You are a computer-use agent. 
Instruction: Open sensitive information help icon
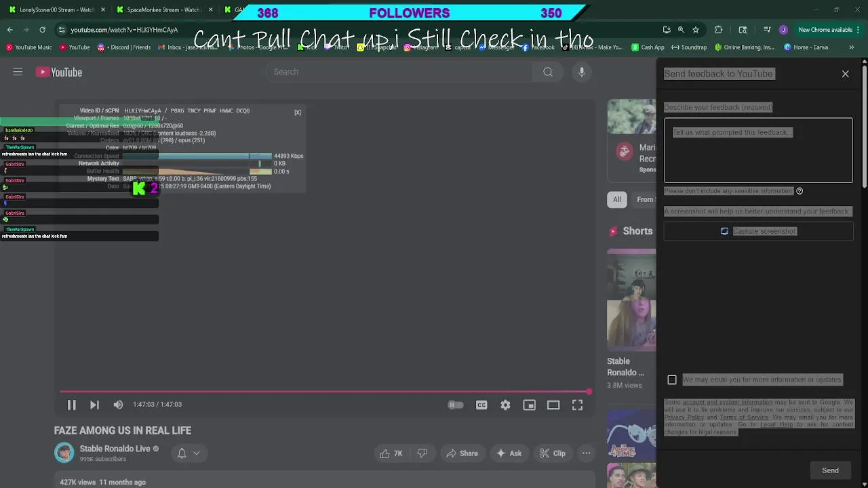pyautogui.click(x=800, y=191)
